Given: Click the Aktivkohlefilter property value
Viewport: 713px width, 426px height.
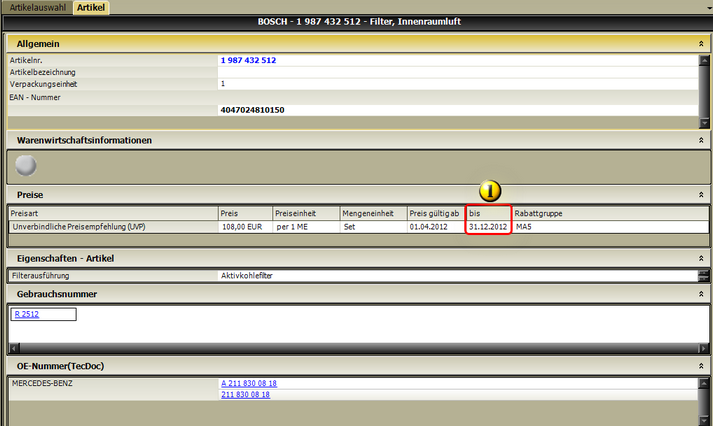Looking at the screenshot, I should tap(246, 276).
